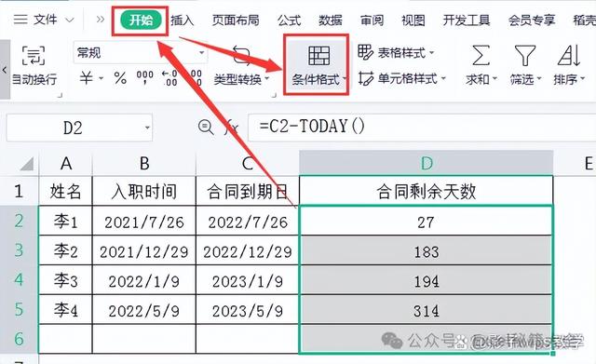Viewport: 596px width, 364px height.
Task: Click the 求和 sum sigma icon
Action: pos(481,56)
